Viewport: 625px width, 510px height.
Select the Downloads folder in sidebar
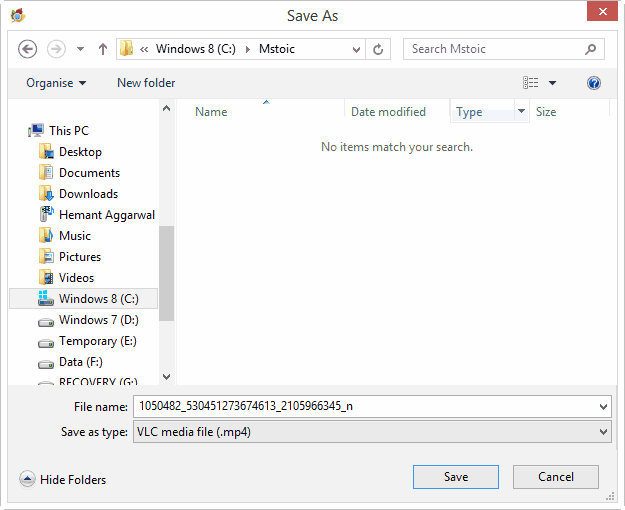coord(88,194)
